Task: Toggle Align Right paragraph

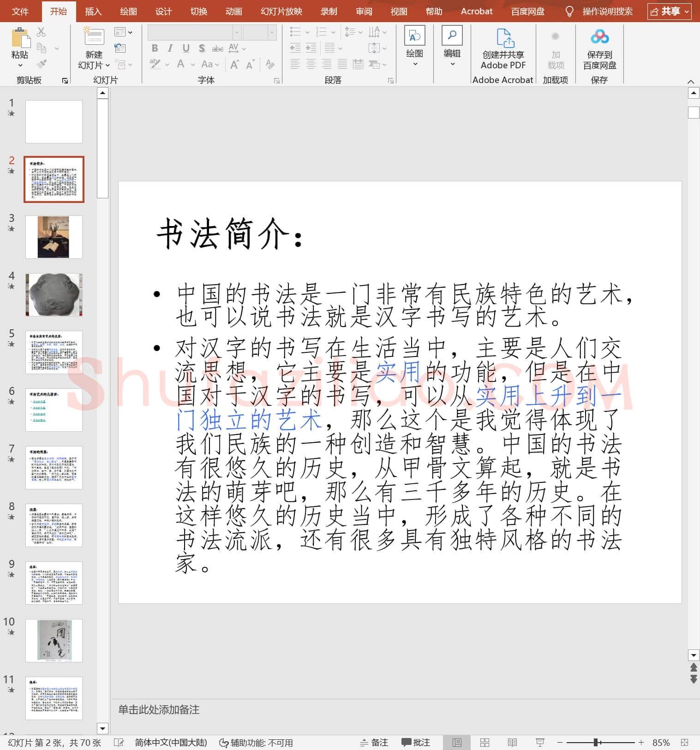Action: pyautogui.click(x=327, y=64)
